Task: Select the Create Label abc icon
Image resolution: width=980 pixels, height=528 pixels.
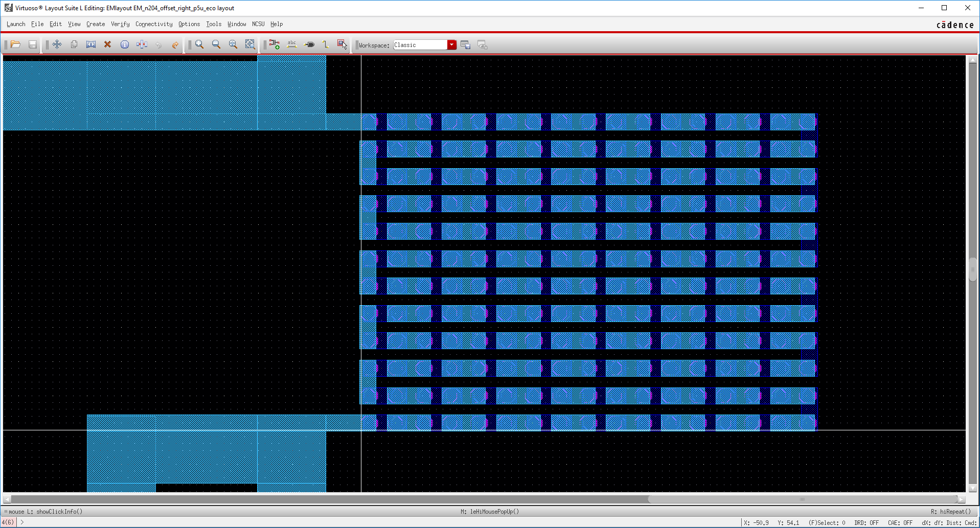Action: [292, 45]
